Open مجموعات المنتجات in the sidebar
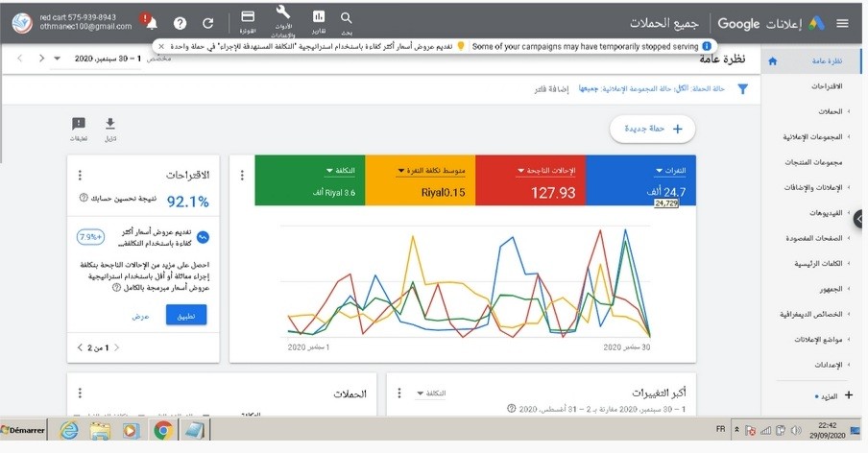Image resolution: width=868 pixels, height=453 pixels. 813,162
